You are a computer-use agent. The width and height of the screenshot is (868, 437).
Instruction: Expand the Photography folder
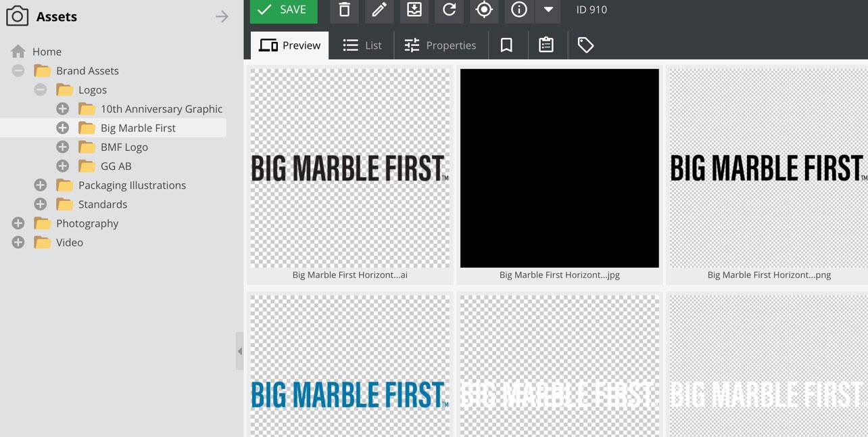pos(18,223)
